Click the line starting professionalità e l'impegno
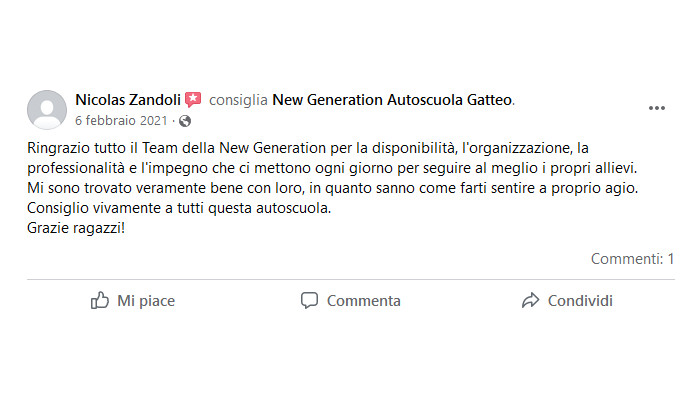 point(332,168)
